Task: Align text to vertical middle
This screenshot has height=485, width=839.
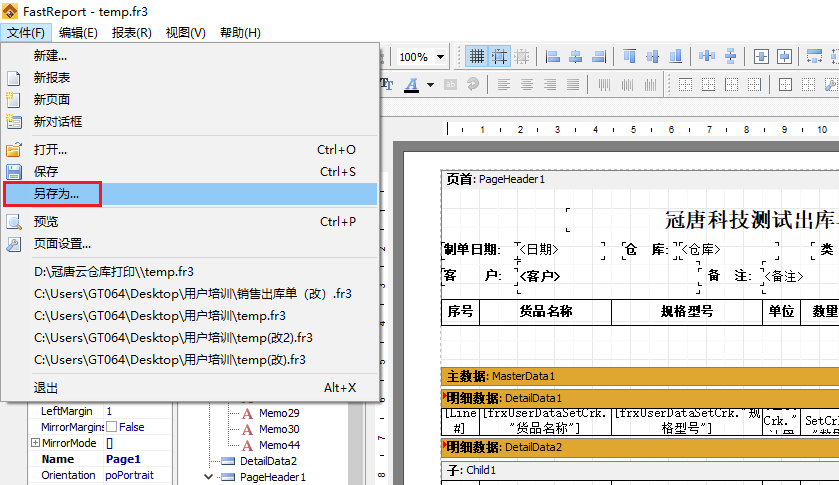Action: tap(627, 85)
